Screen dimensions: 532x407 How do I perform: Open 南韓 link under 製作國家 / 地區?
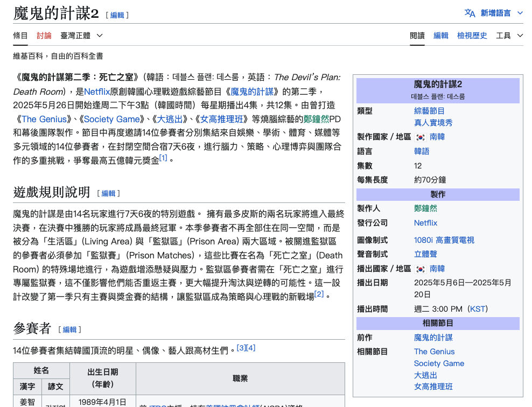(x=437, y=137)
